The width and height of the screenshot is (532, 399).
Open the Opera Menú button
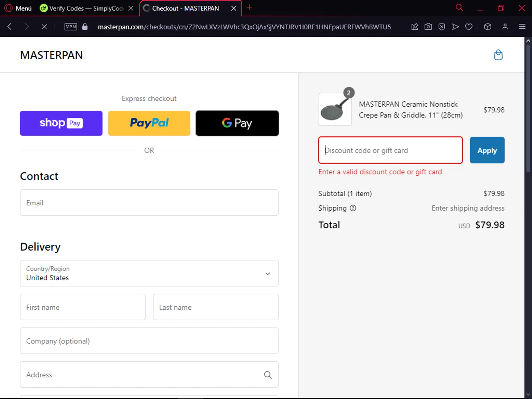point(18,8)
